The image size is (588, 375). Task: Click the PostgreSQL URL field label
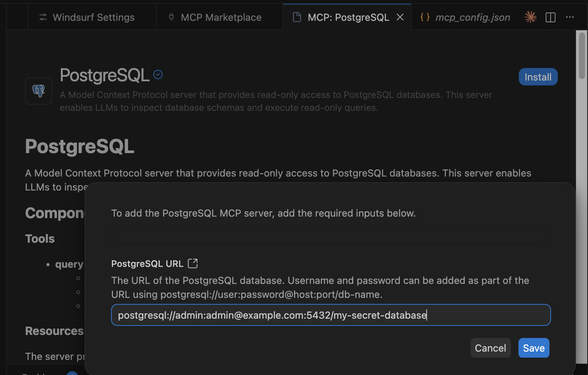pos(147,263)
